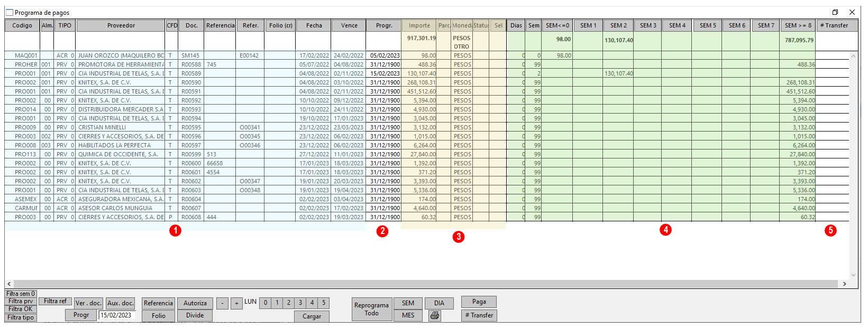Select day button 1 next to LUN

pyautogui.click(x=277, y=303)
